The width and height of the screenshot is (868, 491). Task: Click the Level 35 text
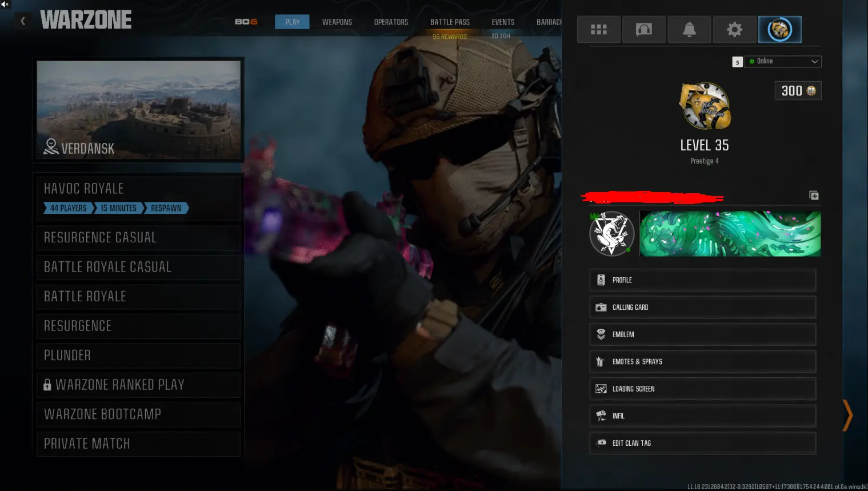705,145
